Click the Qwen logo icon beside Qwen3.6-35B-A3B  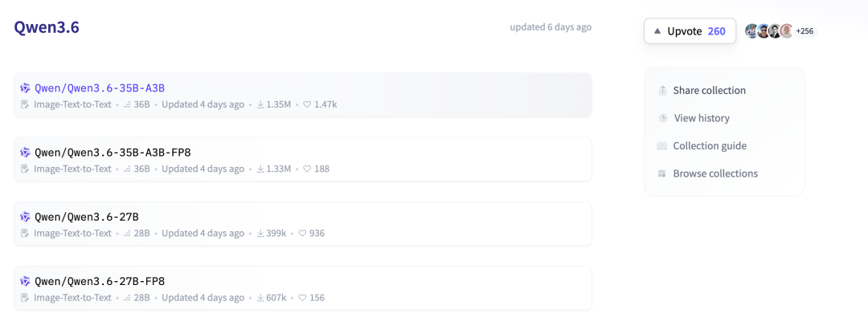[26, 88]
